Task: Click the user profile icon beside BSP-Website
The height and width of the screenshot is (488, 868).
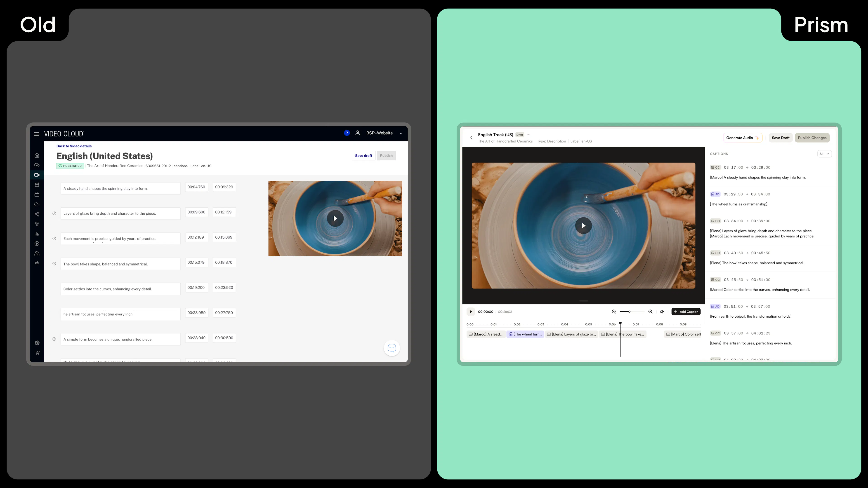Action: pos(358,133)
